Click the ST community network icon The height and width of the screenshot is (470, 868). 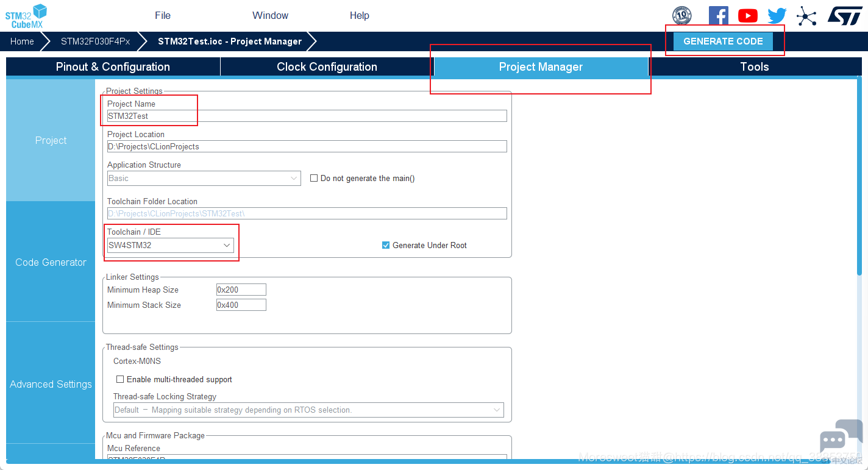pyautogui.click(x=806, y=16)
